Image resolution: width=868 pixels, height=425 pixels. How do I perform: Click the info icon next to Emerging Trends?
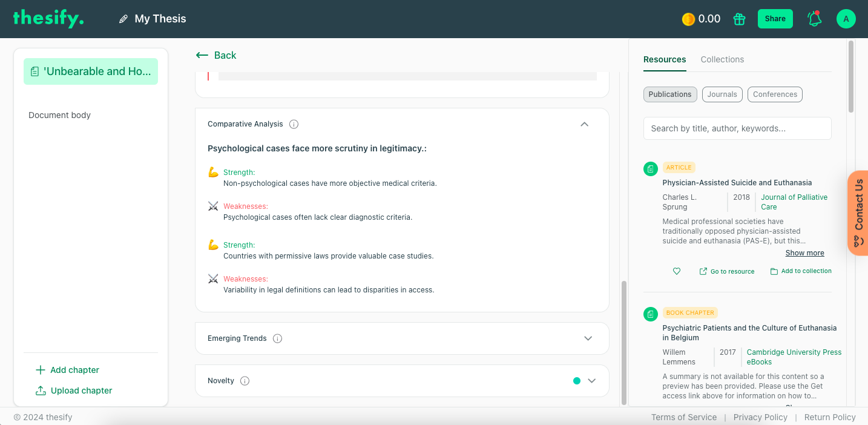[277, 338]
